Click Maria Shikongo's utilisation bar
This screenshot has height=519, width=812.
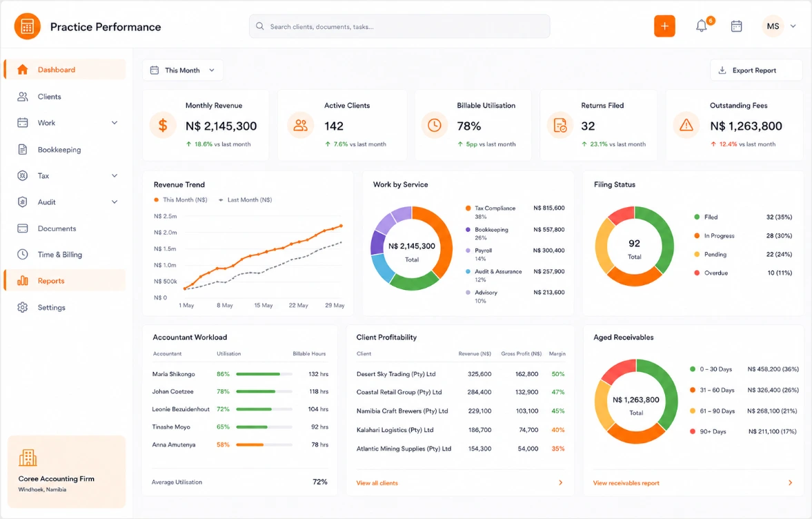click(x=264, y=374)
